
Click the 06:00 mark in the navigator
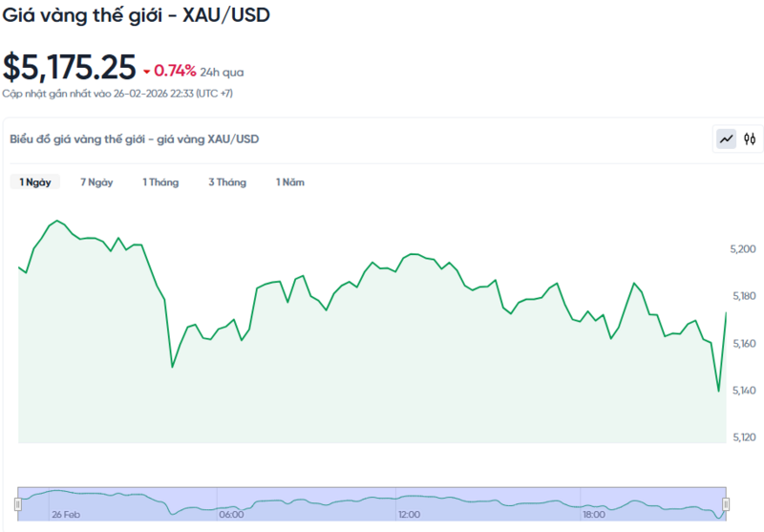coord(231,514)
